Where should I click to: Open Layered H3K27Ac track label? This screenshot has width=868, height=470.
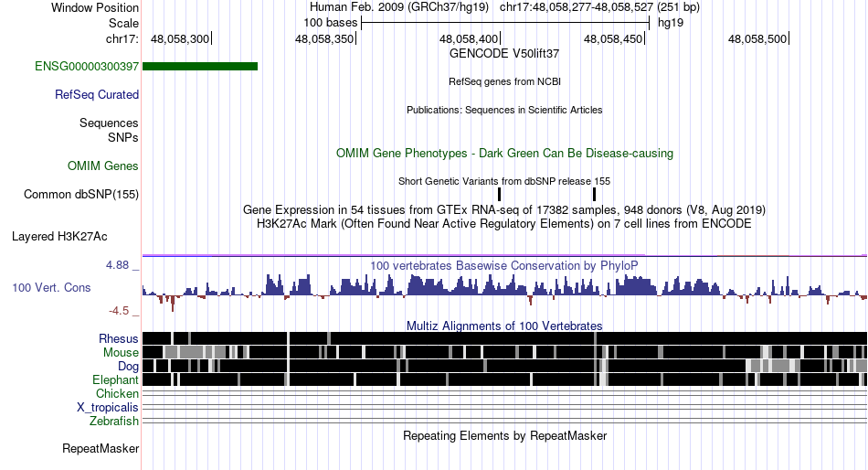(x=59, y=237)
